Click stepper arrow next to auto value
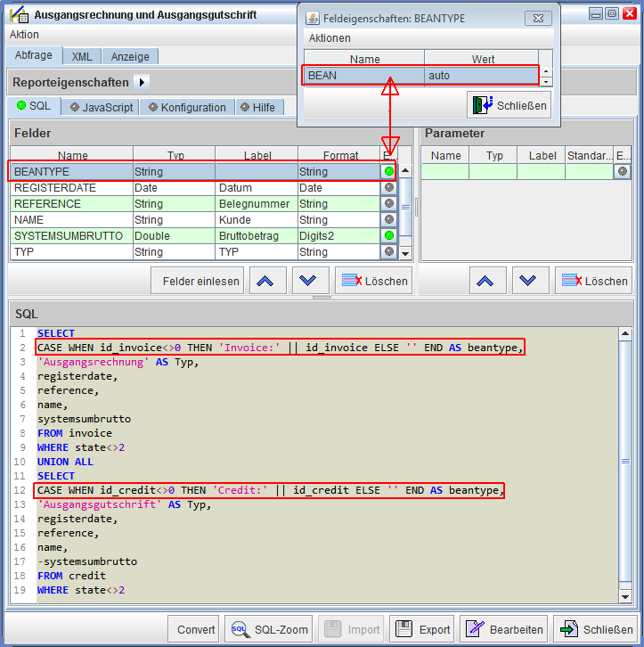Viewport: 644px width, 647px height. tap(546, 76)
